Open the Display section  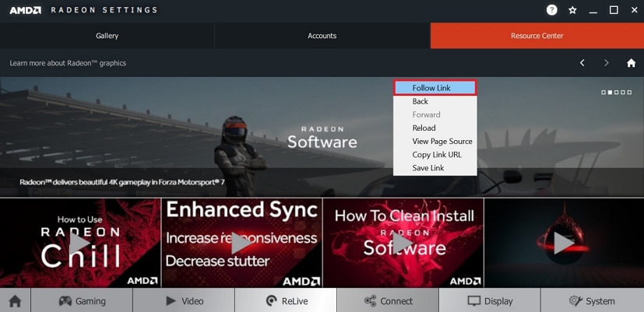tap(490, 301)
